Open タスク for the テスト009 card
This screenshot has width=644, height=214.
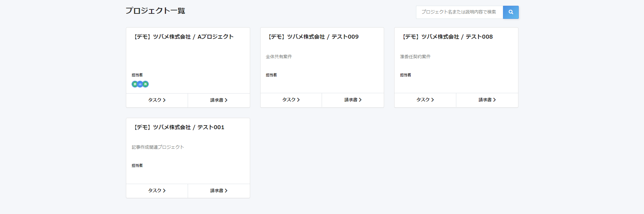[x=291, y=100]
